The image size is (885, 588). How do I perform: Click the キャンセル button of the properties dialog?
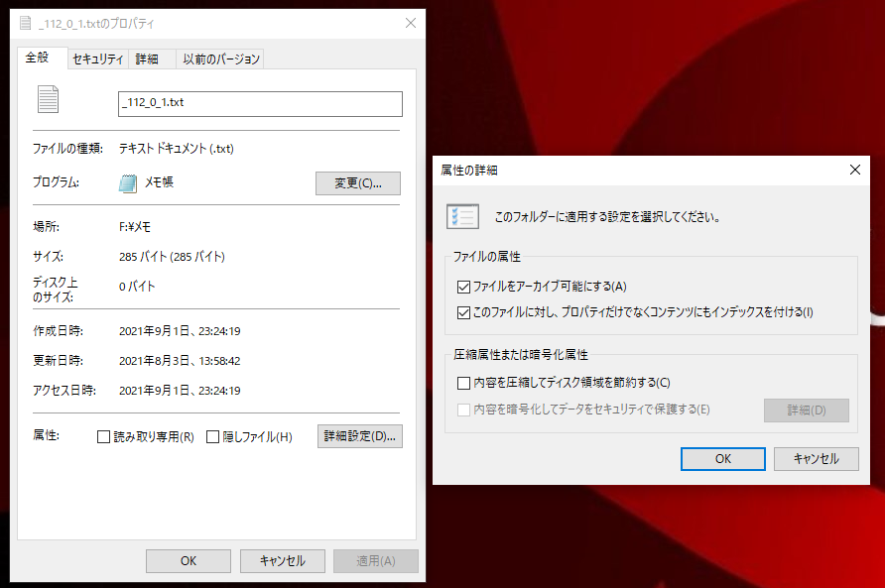pyautogui.click(x=281, y=560)
